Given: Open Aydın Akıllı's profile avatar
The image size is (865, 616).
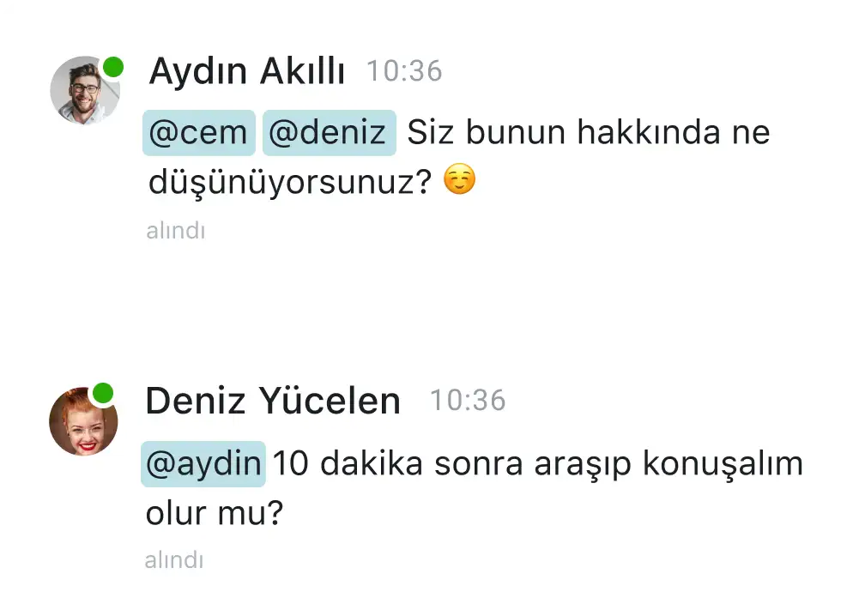Looking at the screenshot, I should [x=84, y=90].
